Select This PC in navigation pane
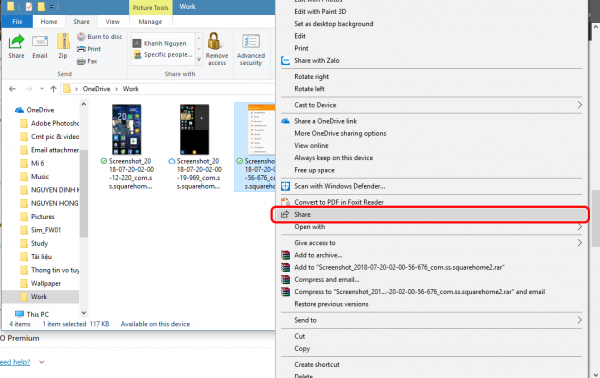The width and height of the screenshot is (600, 378). pos(32,314)
